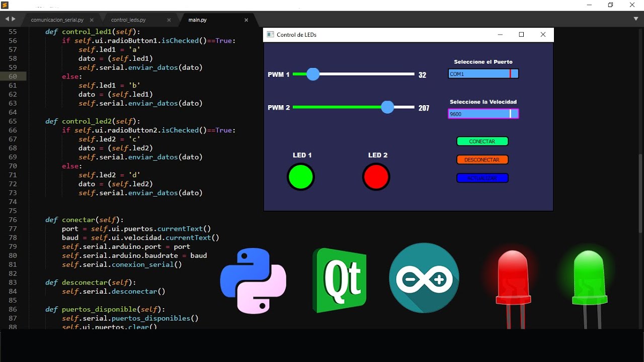Open the tab list dropdown arrow in Sublime
644x362 pixels.
point(636,19)
